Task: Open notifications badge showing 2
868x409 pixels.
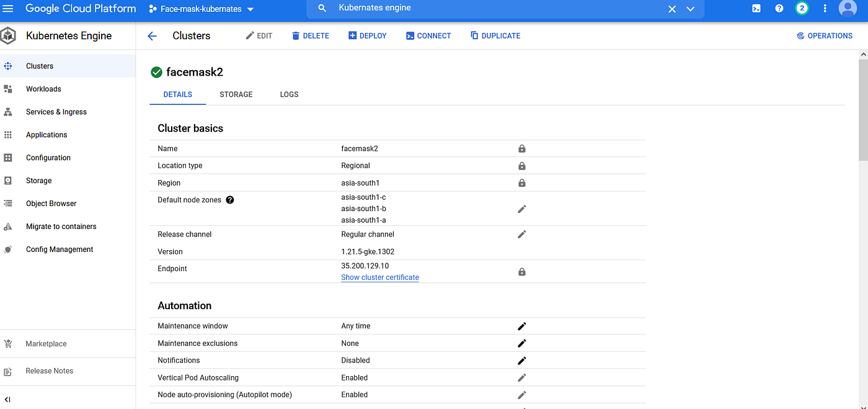Action: click(x=802, y=9)
